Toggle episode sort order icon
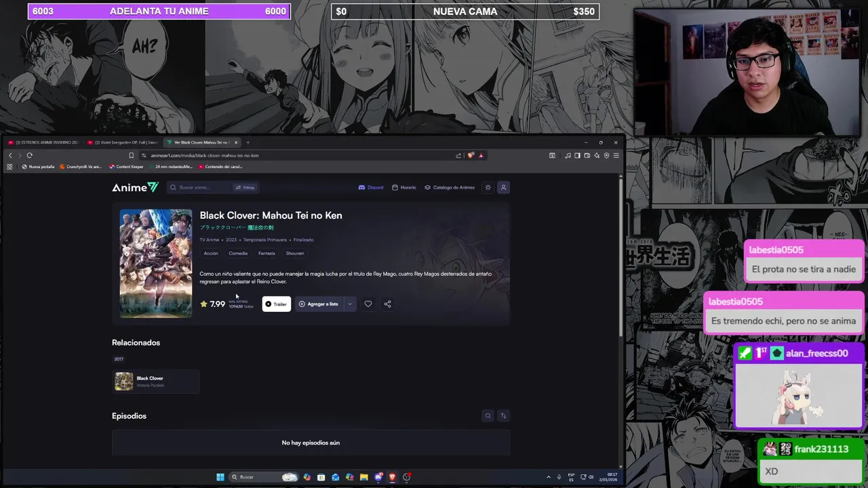Screen dimensions: 868x488 click(503, 416)
